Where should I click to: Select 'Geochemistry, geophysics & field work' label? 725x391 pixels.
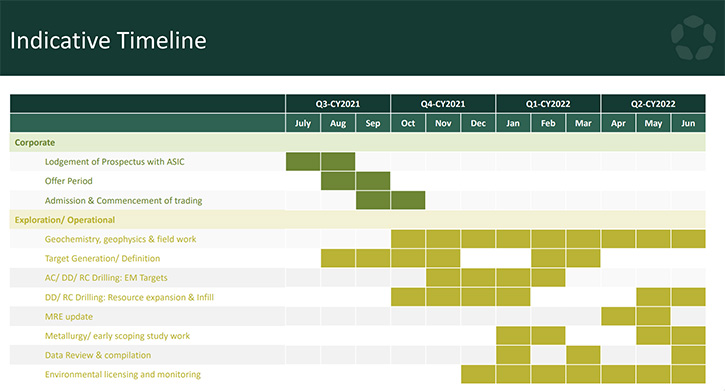pyautogui.click(x=120, y=239)
